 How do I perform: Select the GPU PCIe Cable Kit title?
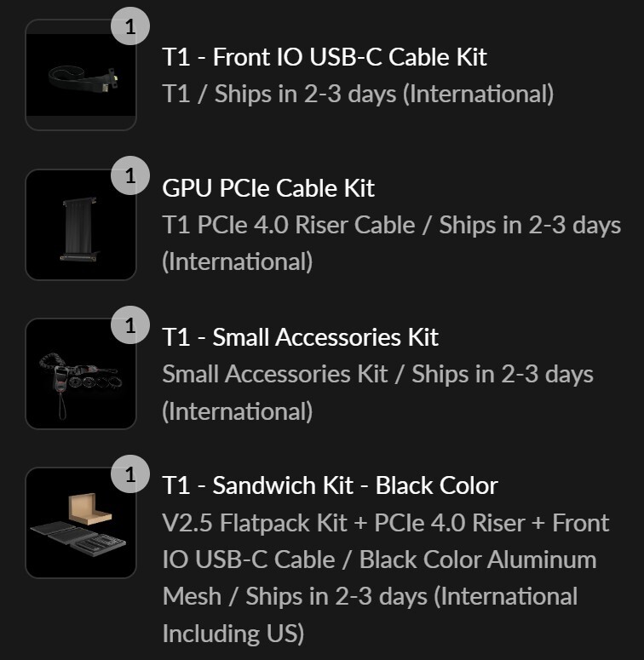point(268,188)
